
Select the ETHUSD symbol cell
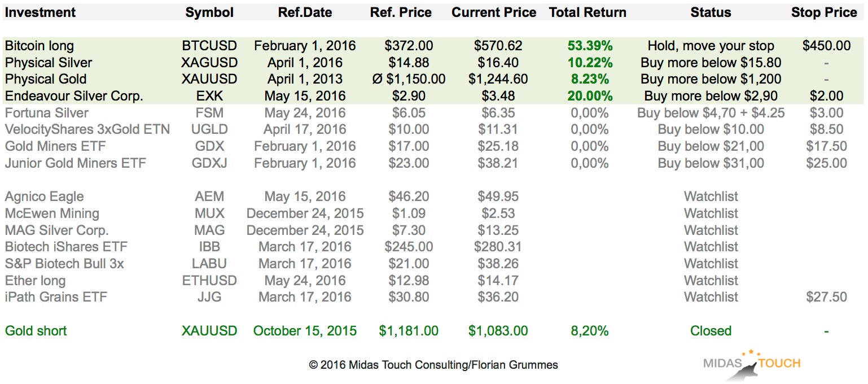[209, 281]
